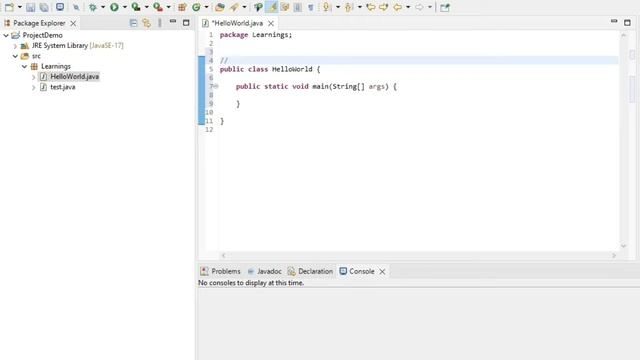Open the Terminal console icon
The image size is (640, 360).
coord(60,7)
